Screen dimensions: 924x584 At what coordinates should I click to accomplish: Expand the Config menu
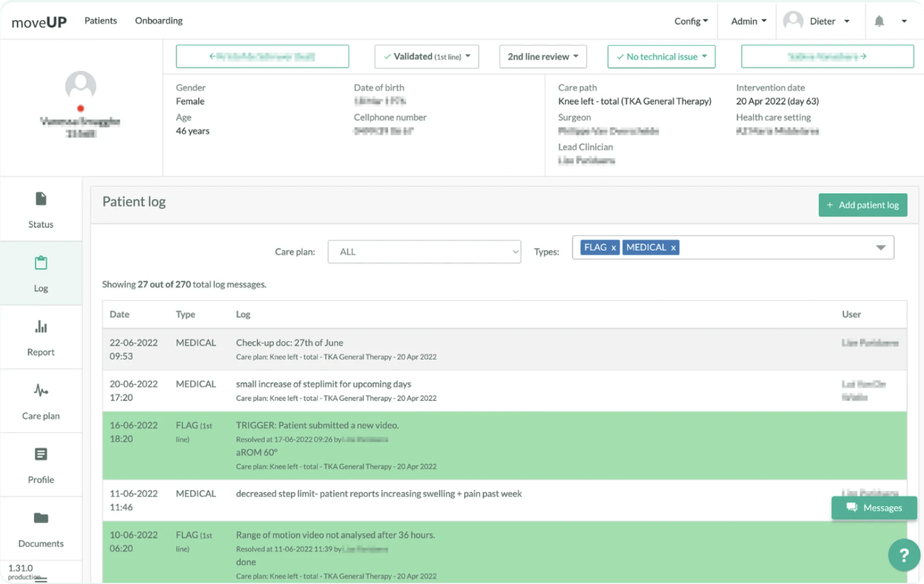click(x=691, y=21)
